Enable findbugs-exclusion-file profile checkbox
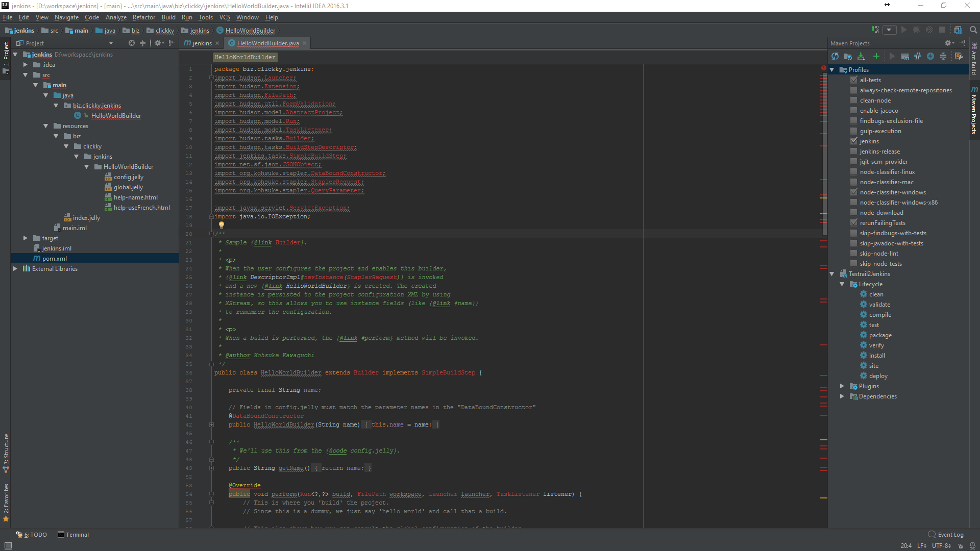 click(854, 121)
